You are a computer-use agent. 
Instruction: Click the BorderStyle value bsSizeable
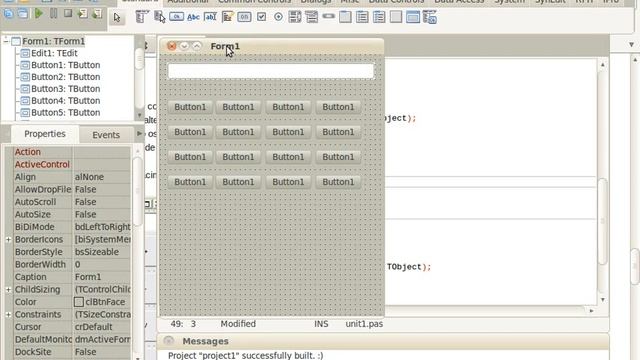(97, 252)
